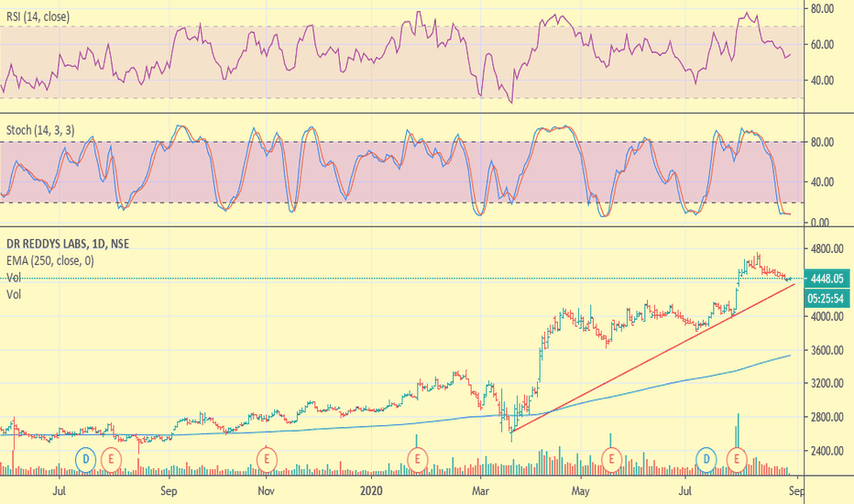Click the 4000.00 price axis label
Screen dimensions: 854x504
[827, 316]
